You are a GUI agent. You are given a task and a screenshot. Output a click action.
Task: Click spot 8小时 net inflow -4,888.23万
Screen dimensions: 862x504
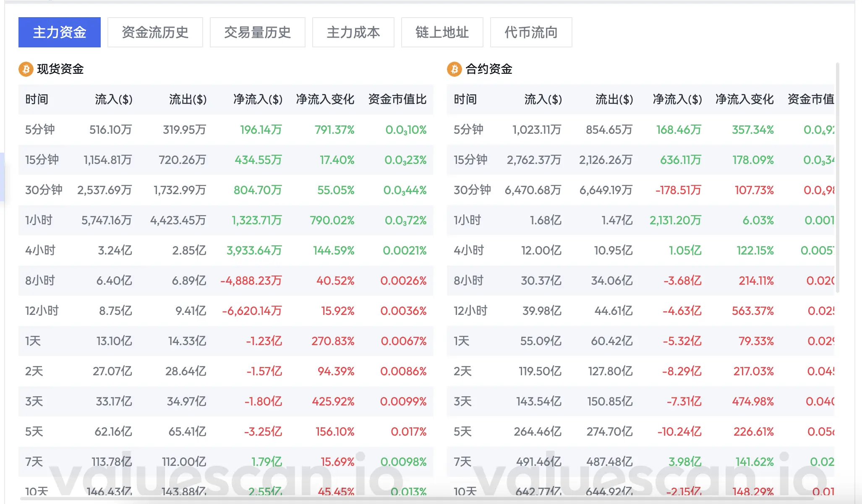click(251, 281)
